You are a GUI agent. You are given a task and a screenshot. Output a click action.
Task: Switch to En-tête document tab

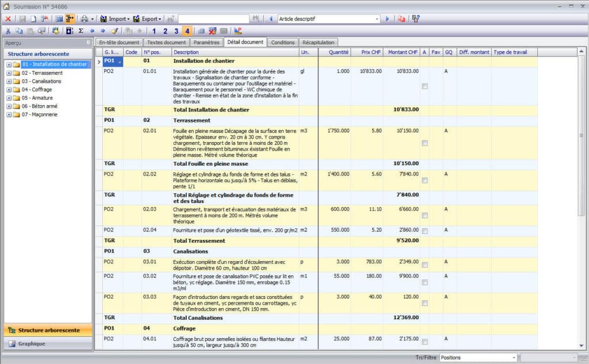(119, 43)
